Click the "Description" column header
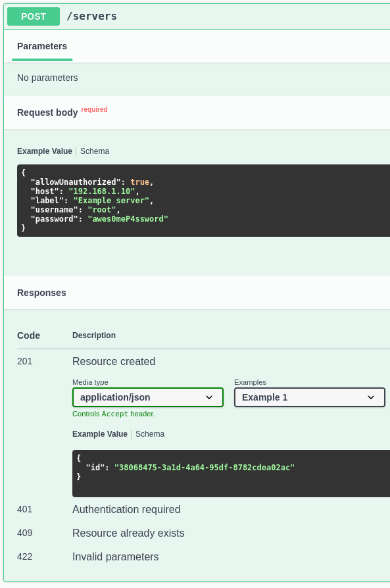 pos(94,335)
